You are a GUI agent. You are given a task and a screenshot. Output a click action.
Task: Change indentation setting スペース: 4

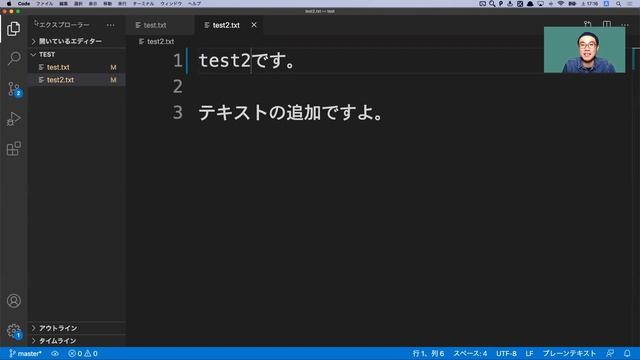[470, 353]
